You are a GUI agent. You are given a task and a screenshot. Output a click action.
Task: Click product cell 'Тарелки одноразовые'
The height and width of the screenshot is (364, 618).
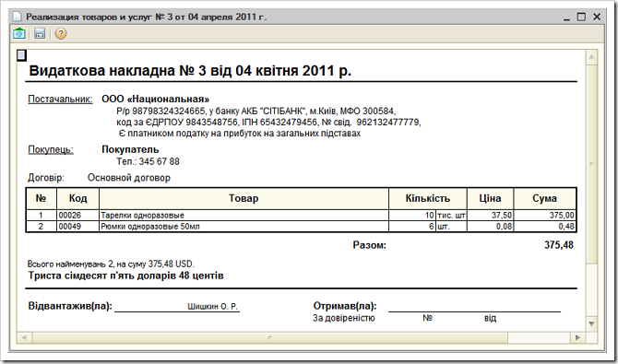(244, 216)
